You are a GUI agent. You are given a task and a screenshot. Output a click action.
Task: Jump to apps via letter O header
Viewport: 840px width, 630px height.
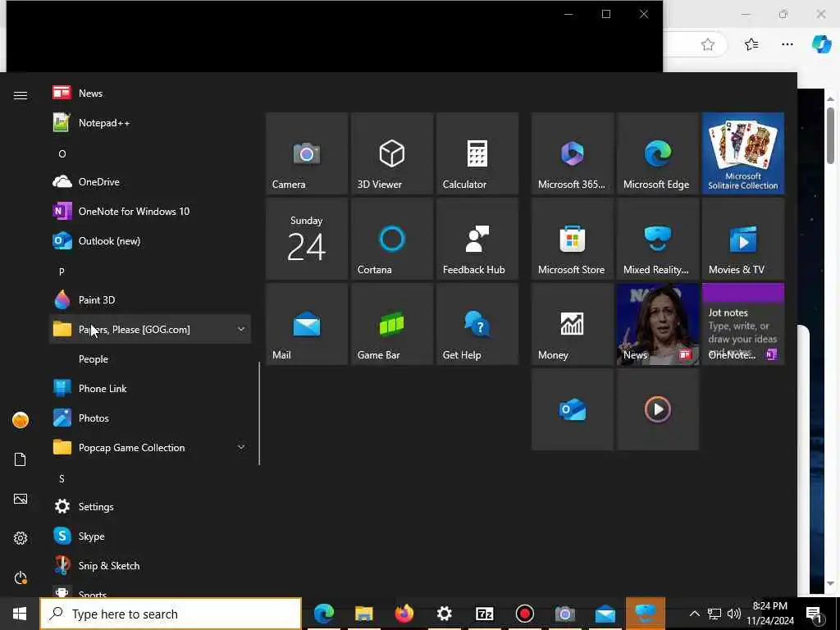point(62,153)
